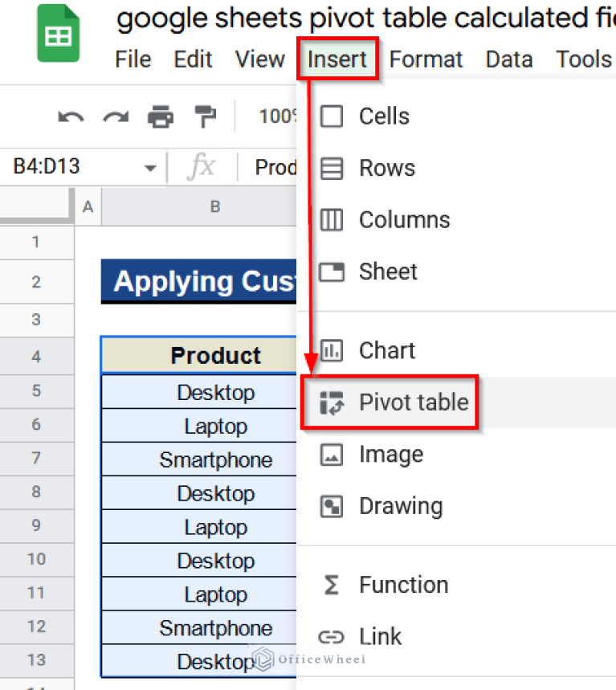Open the Drawing tool
The image size is (616, 690).
[400, 506]
